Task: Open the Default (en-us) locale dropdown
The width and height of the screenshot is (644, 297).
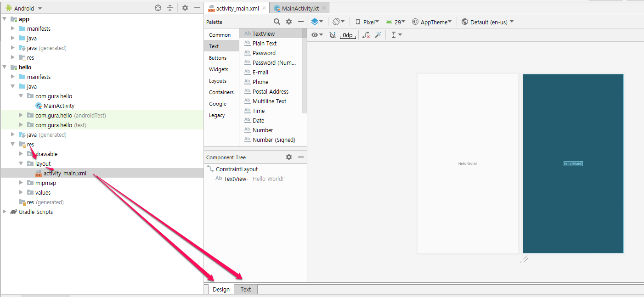Action: coord(487,22)
